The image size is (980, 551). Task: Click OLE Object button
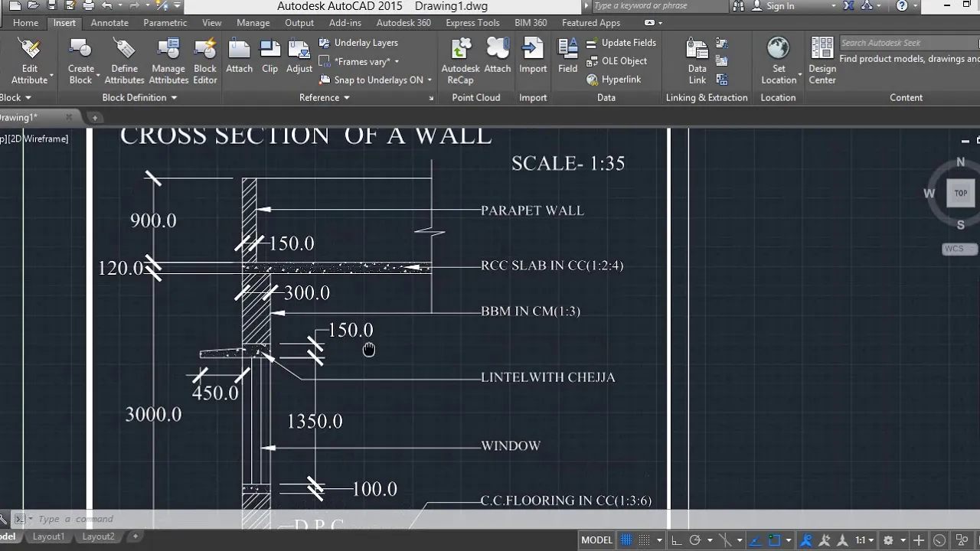coord(616,61)
